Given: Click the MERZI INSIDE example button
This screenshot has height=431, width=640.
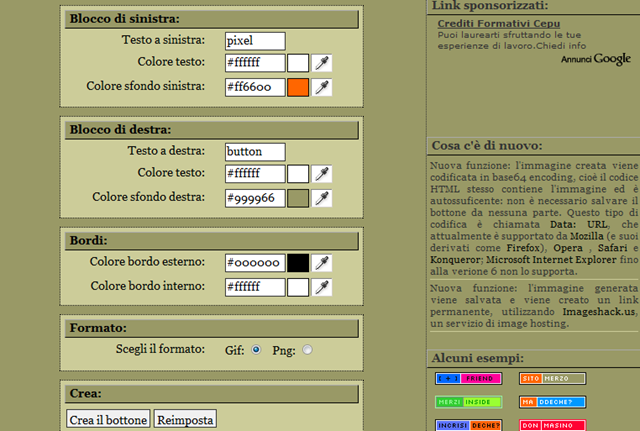Looking at the screenshot, I should (469, 402).
